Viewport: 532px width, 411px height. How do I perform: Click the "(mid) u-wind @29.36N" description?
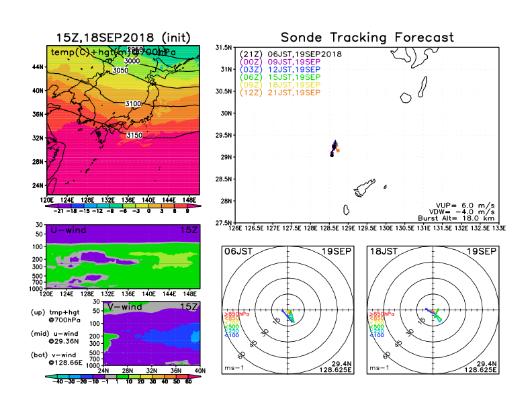[x=54, y=337]
